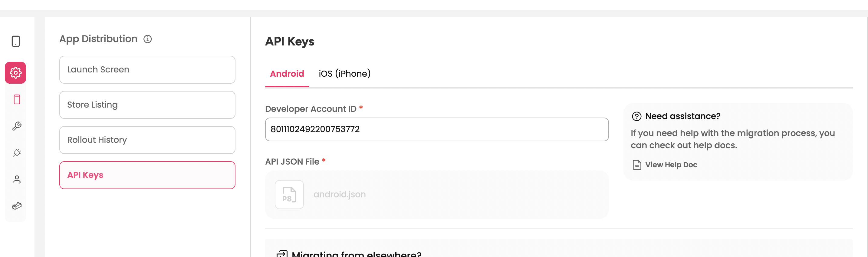Click View Help Doc link

click(671, 165)
